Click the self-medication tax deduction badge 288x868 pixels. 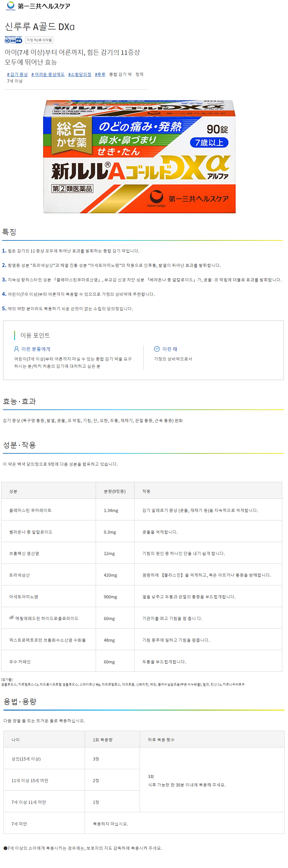(13, 39)
